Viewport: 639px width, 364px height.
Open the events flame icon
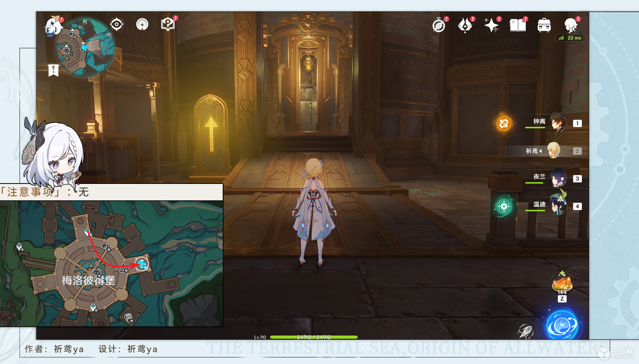pos(465,25)
